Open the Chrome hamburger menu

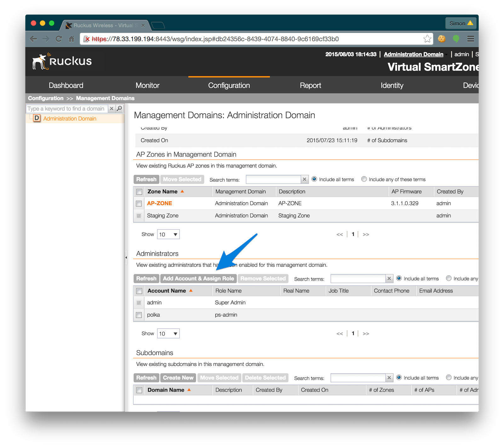(x=471, y=39)
